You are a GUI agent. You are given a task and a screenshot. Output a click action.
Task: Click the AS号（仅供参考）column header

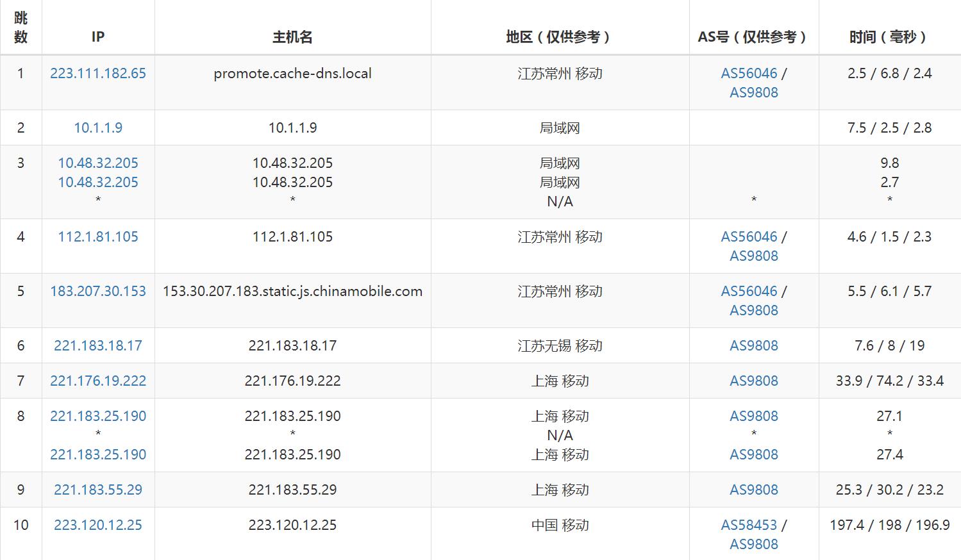click(754, 37)
